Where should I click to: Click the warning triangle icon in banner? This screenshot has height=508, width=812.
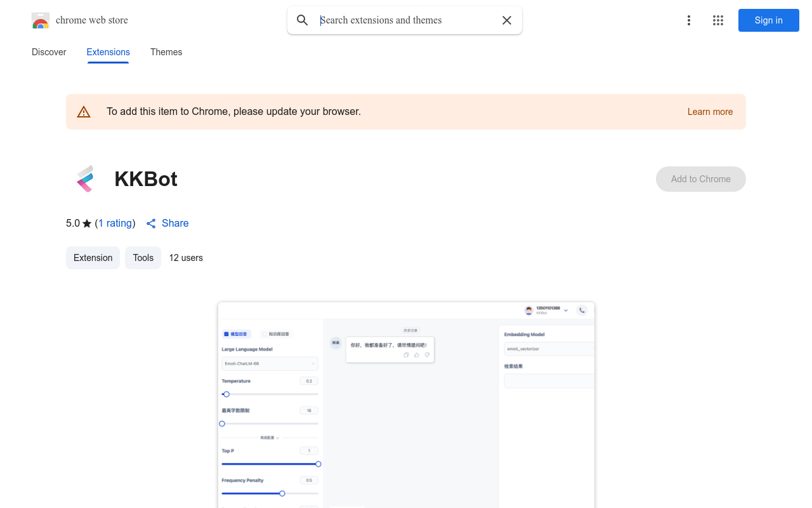[x=84, y=112]
